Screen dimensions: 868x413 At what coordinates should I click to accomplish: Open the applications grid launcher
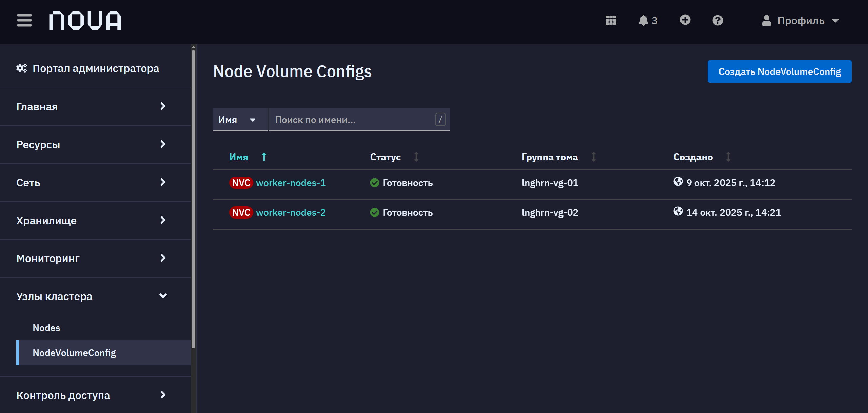611,21
